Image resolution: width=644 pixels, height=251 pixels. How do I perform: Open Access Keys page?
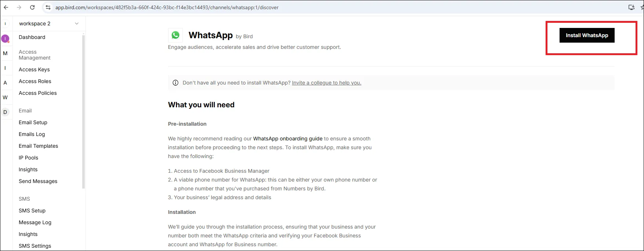coord(34,69)
